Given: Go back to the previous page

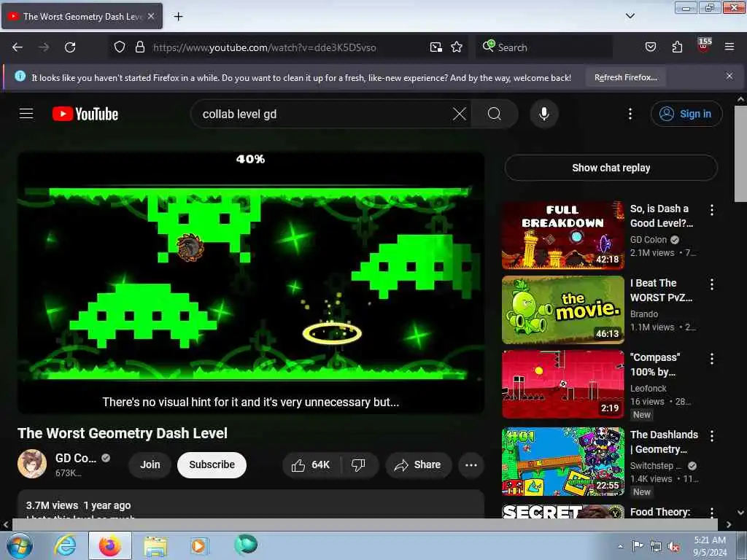Looking at the screenshot, I should [18, 47].
